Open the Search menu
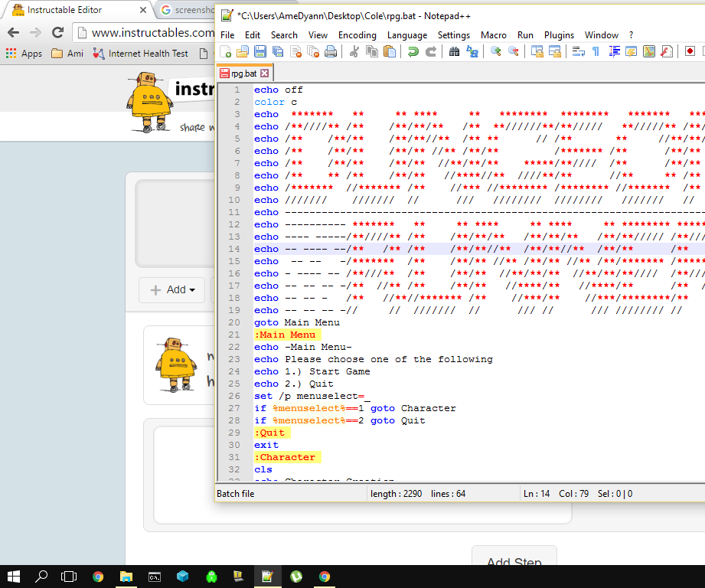Image resolution: width=705 pixels, height=588 pixels. coord(284,35)
